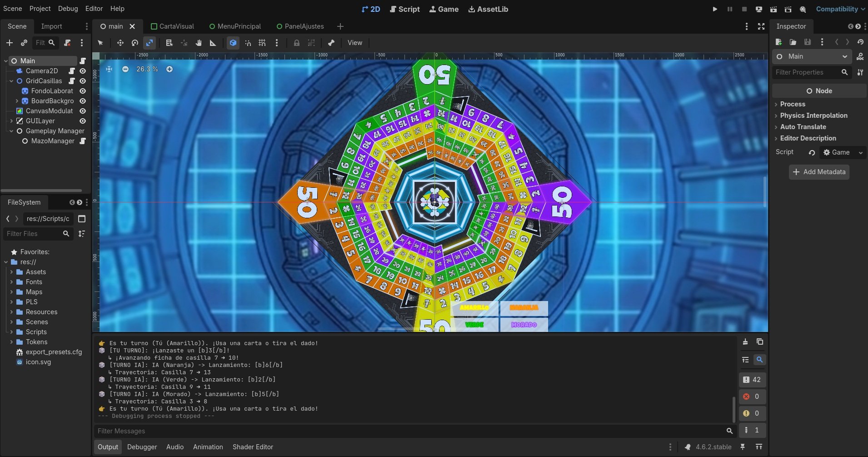
Task: Select the Ruler Mode tool
Action: [x=213, y=43]
